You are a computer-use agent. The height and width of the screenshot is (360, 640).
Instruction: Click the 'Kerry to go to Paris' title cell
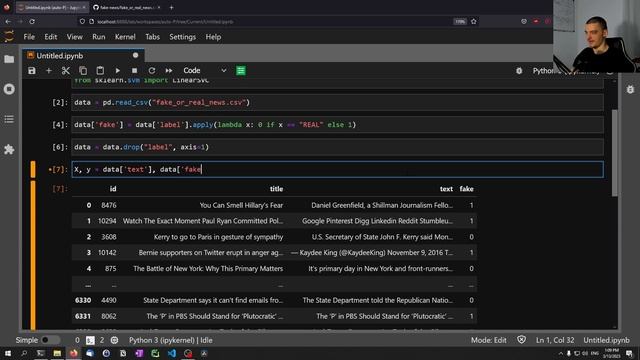[218, 237]
